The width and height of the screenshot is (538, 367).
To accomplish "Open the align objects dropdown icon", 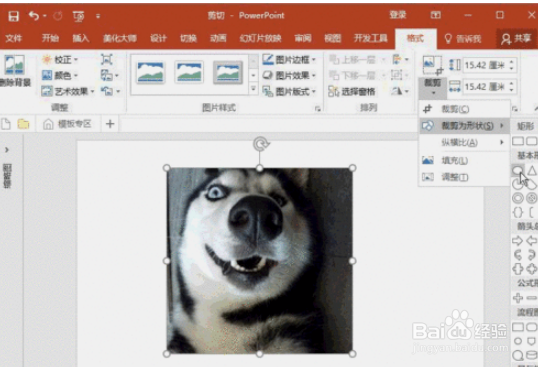I will tap(400, 59).
